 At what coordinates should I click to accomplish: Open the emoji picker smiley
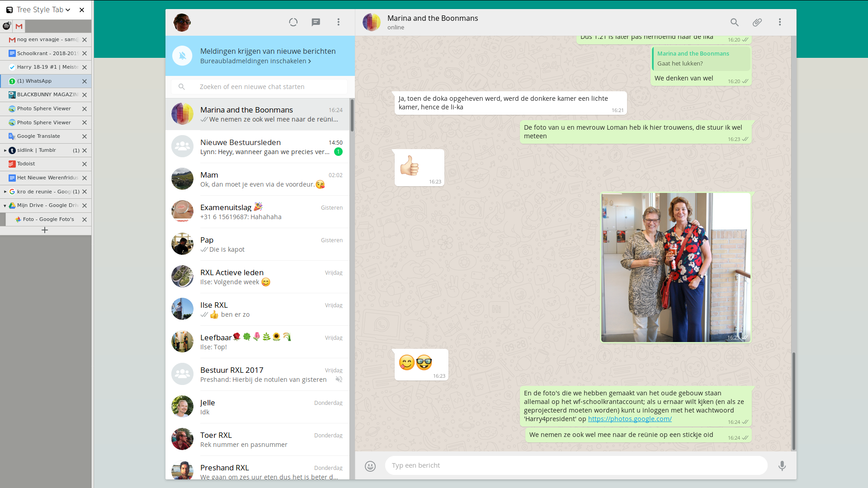(370, 466)
